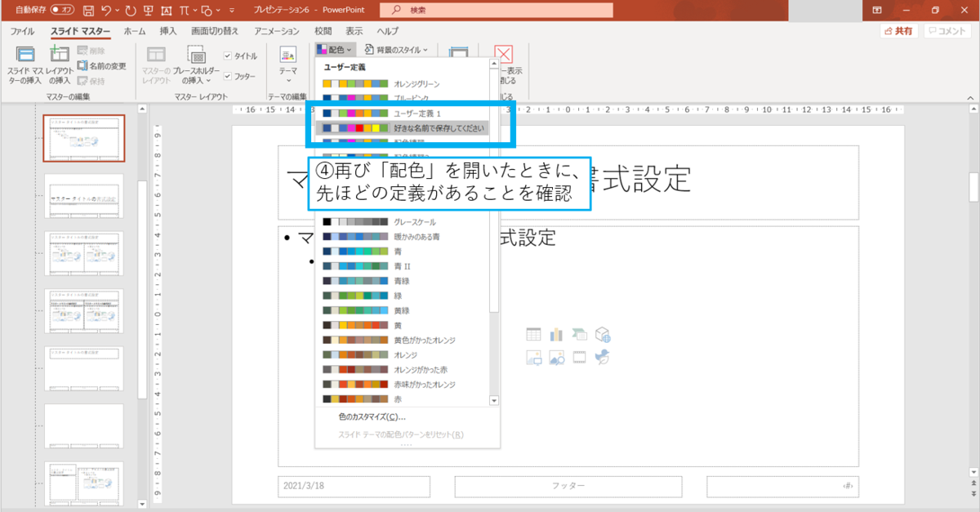The image size is (980, 512).
Task: Open the Colors (配色) dropdown
Action: click(335, 50)
